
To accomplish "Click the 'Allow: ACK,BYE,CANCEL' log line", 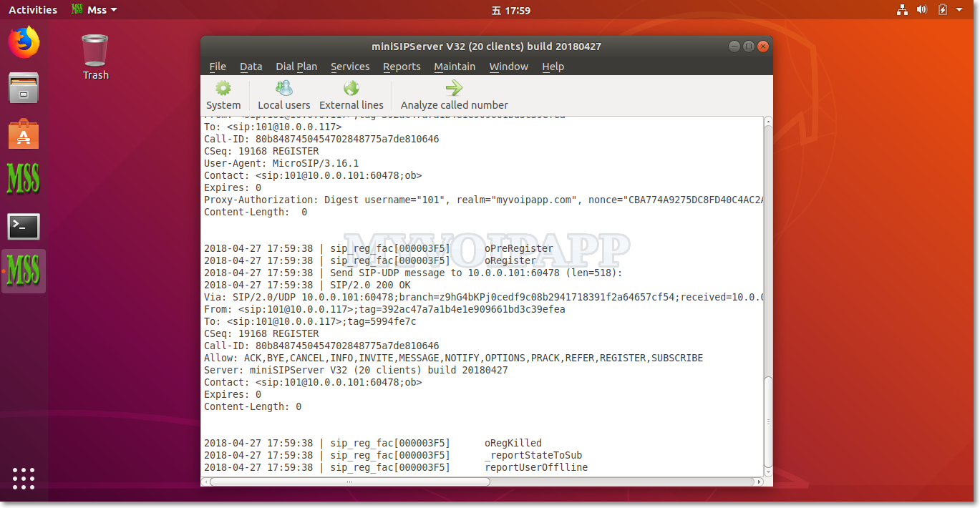I will click(x=453, y=358).
